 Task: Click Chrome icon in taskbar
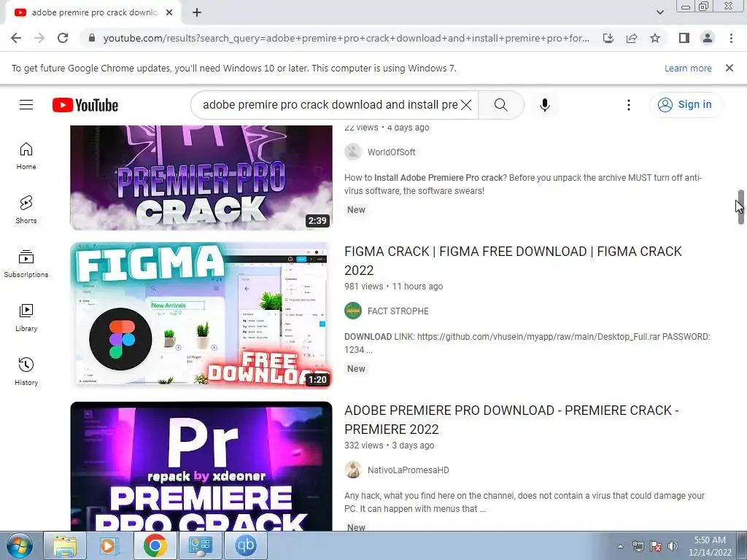(x=155, y=545)
